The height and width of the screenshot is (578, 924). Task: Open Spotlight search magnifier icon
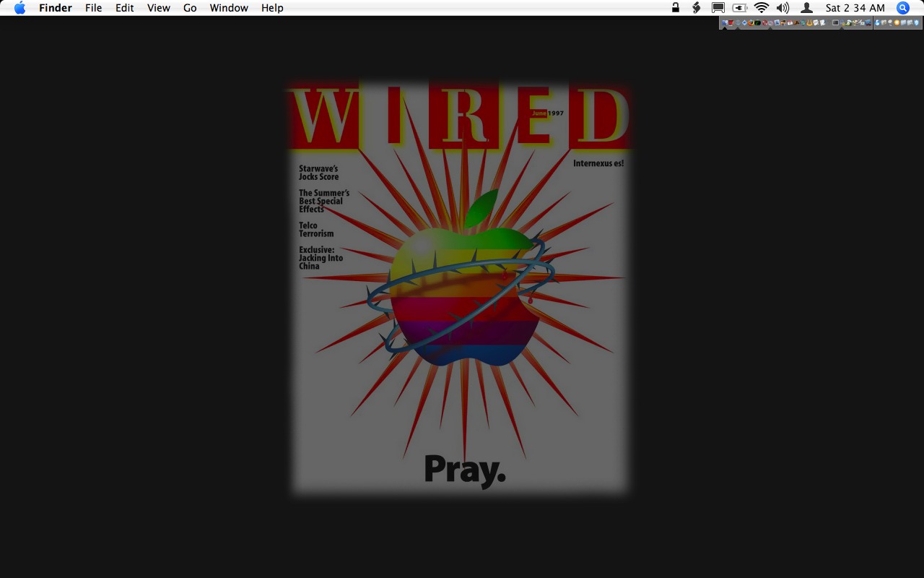click(903, 8)
